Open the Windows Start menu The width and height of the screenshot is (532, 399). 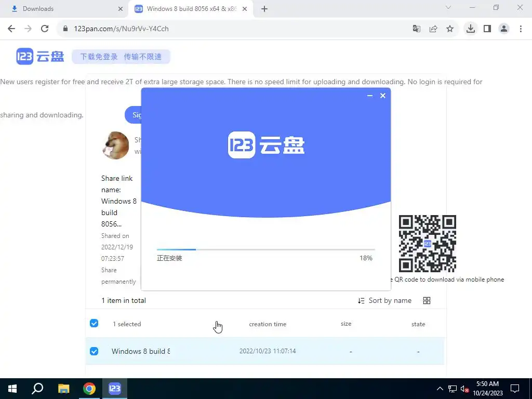click(12, 389)
